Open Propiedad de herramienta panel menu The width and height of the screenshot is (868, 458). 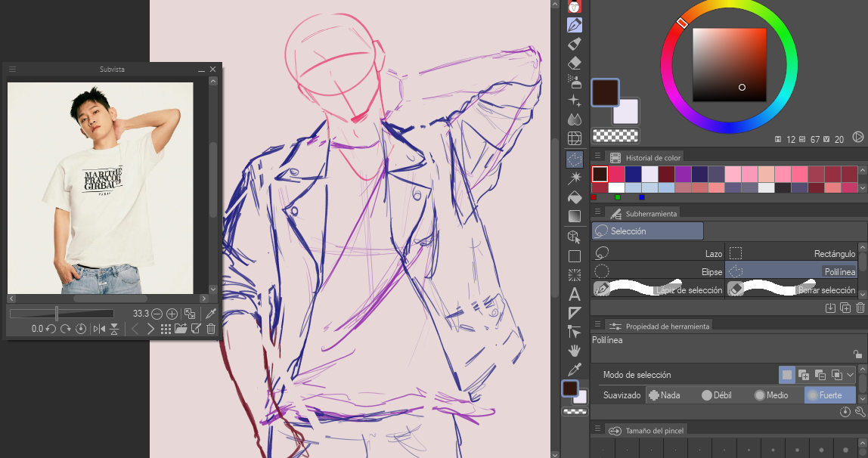pos(597,325)
